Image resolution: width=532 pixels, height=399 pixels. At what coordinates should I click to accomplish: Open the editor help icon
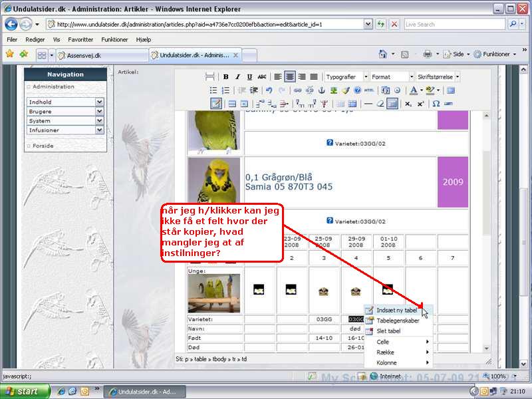pos(358,90)
